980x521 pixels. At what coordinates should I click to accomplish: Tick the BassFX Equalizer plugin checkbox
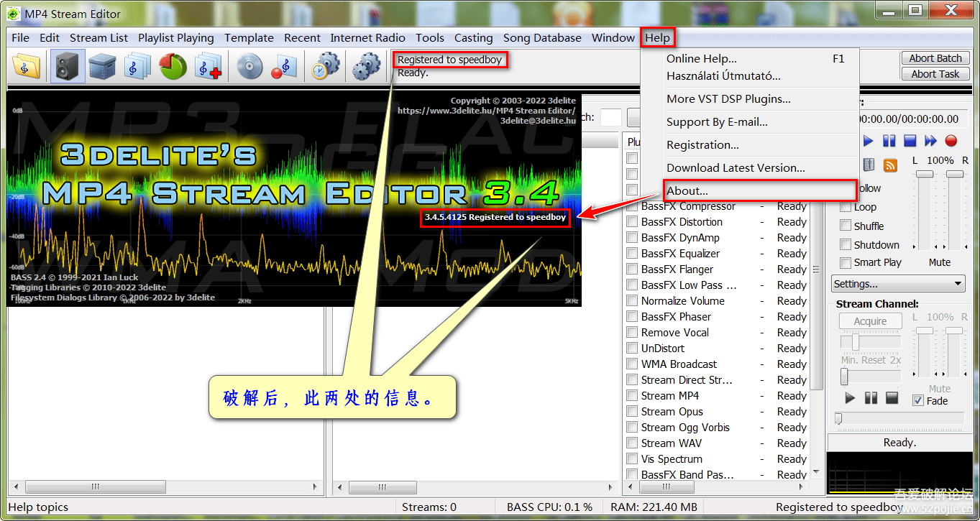[632, 254]
